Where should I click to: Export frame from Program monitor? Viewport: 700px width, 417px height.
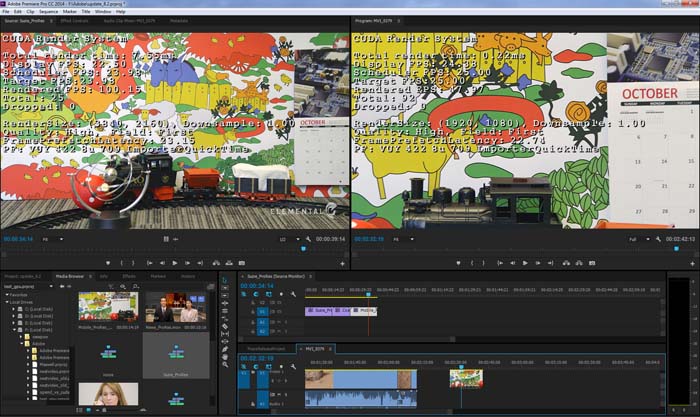click(592, 263)
